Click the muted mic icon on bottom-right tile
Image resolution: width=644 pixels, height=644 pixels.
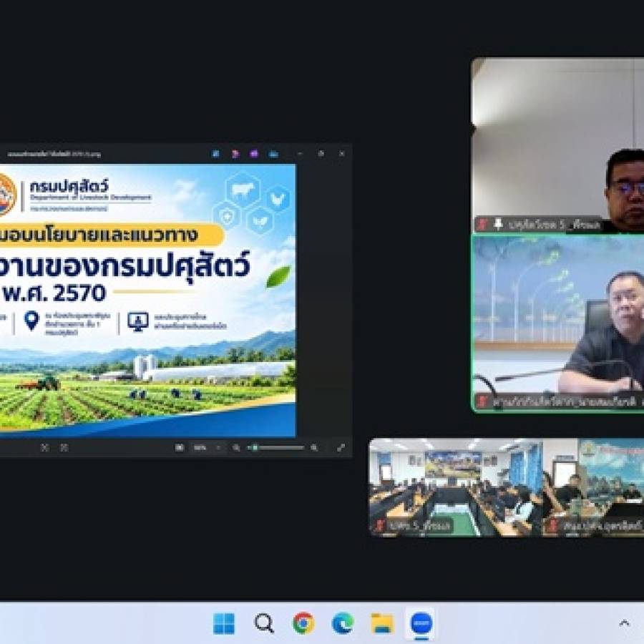pyautogui.click(x=552, y=525)
